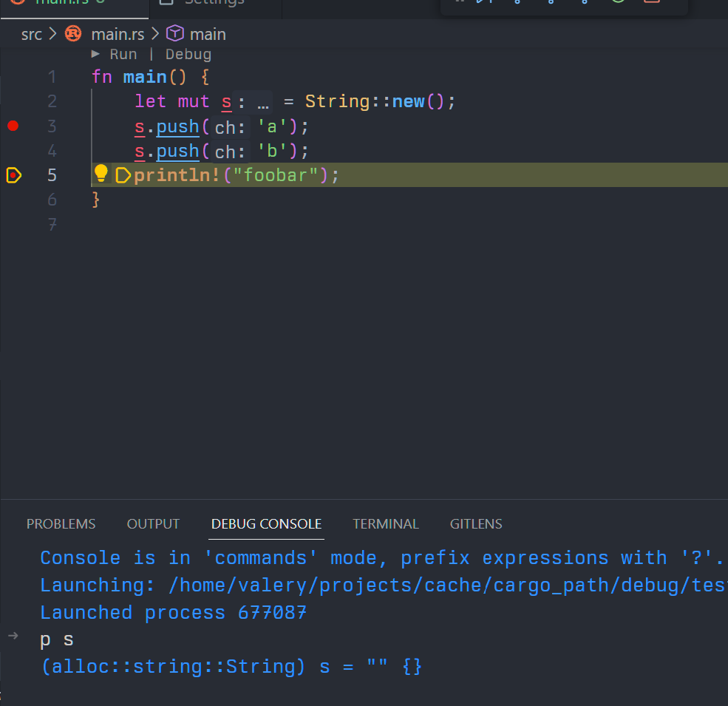Switch to the TERMINAL tab

coord(386,523)
